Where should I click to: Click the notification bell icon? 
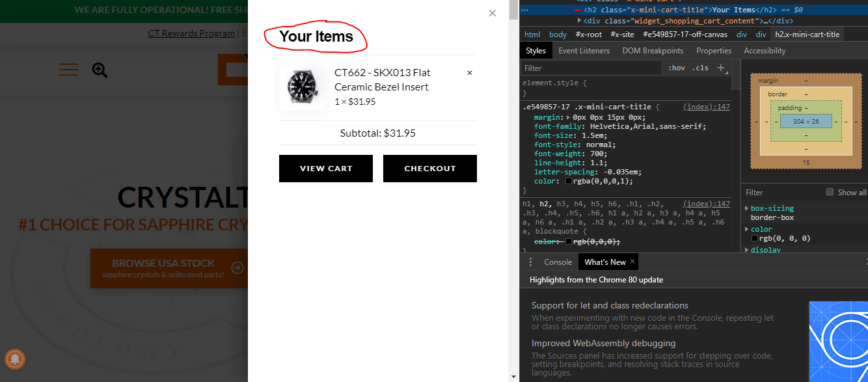(15, 359)
